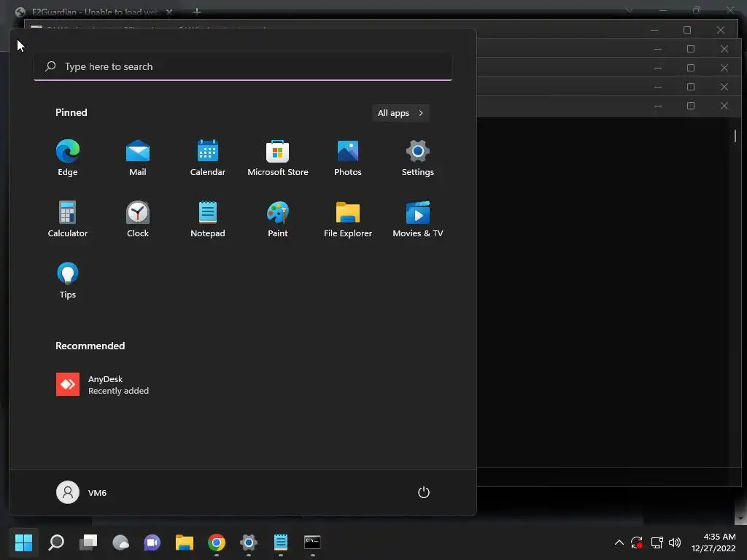Launch Notepad from pinned apps
747x560 pixels.
(208, 219)
